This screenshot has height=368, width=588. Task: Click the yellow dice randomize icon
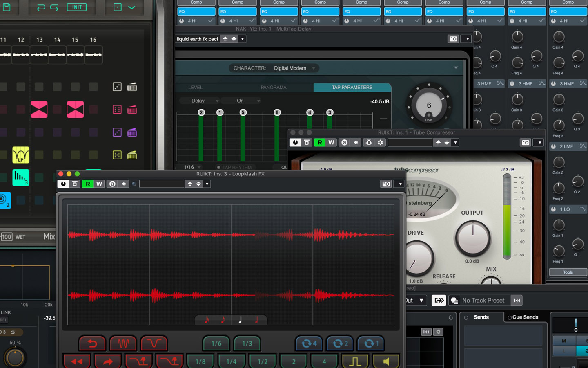pyautogui.click(x=117, y=155)
